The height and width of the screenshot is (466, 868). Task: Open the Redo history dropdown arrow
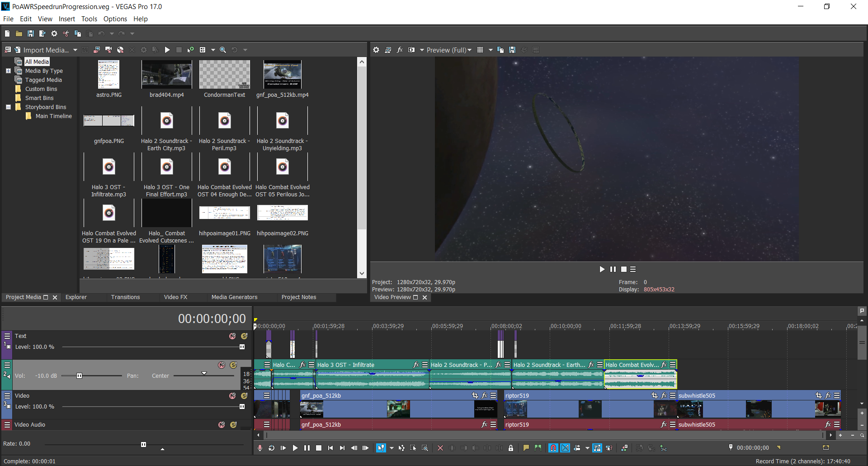click(132, 33)
